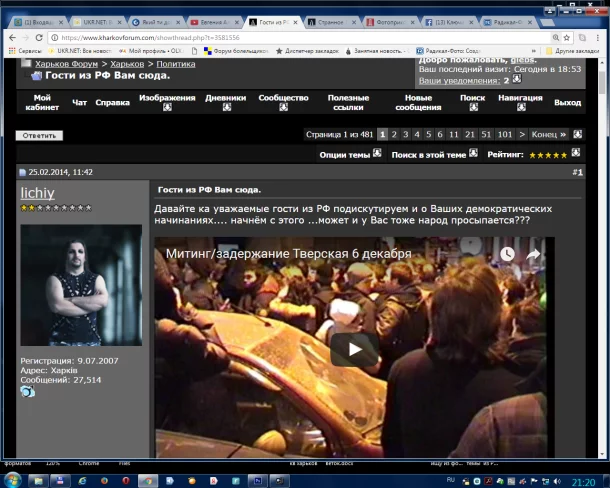Click the zoom magnifier icon in address bar
The width and height of the screenshot is (610, 488).
point(556,38)
